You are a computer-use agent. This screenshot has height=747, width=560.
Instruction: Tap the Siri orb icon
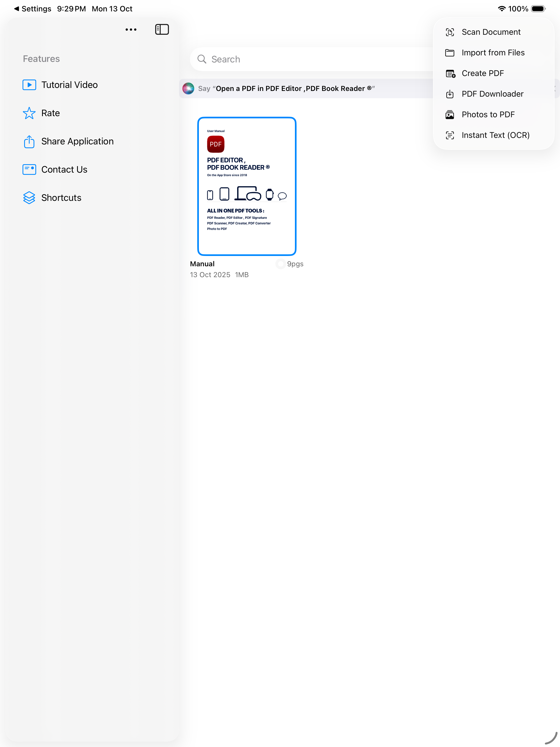pos(188,88)
